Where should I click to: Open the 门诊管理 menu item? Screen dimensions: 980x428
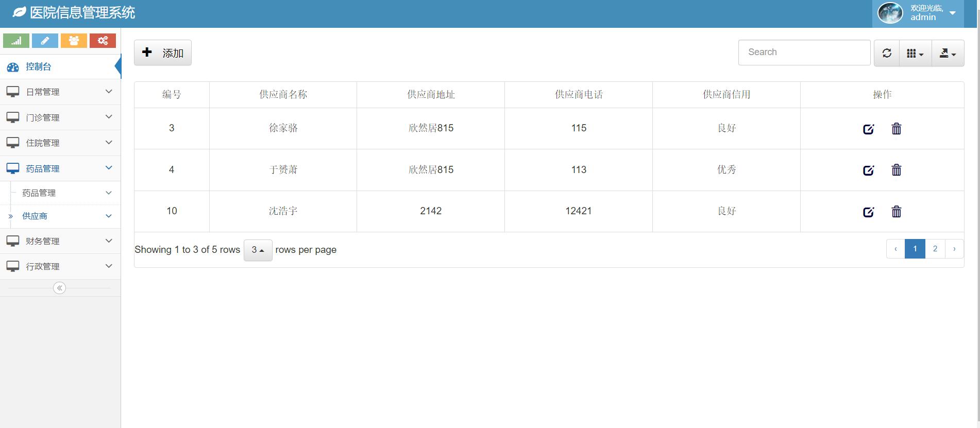60,117
